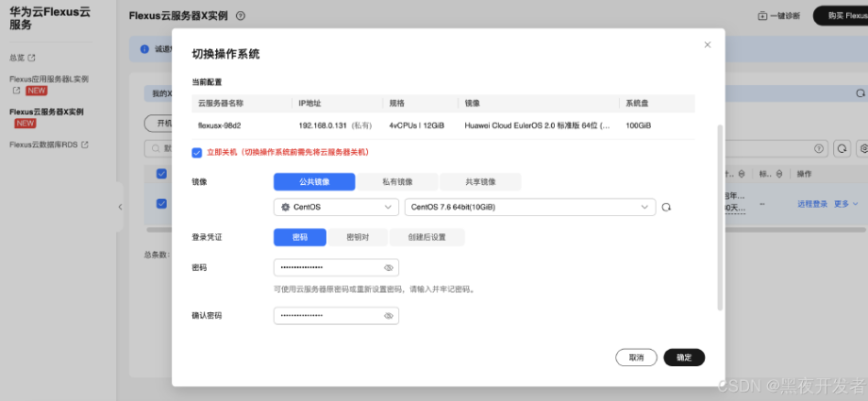The width and height of the screenshot is (868, 401).
Task: Click the red NEW badge under Flexus云服务器X实例
Action: 25,124
